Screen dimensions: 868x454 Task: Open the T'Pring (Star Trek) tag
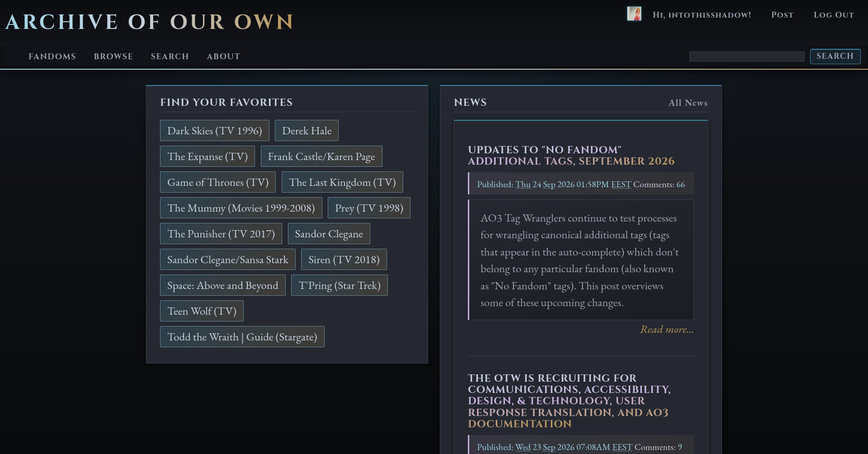[x=340, y=285]
